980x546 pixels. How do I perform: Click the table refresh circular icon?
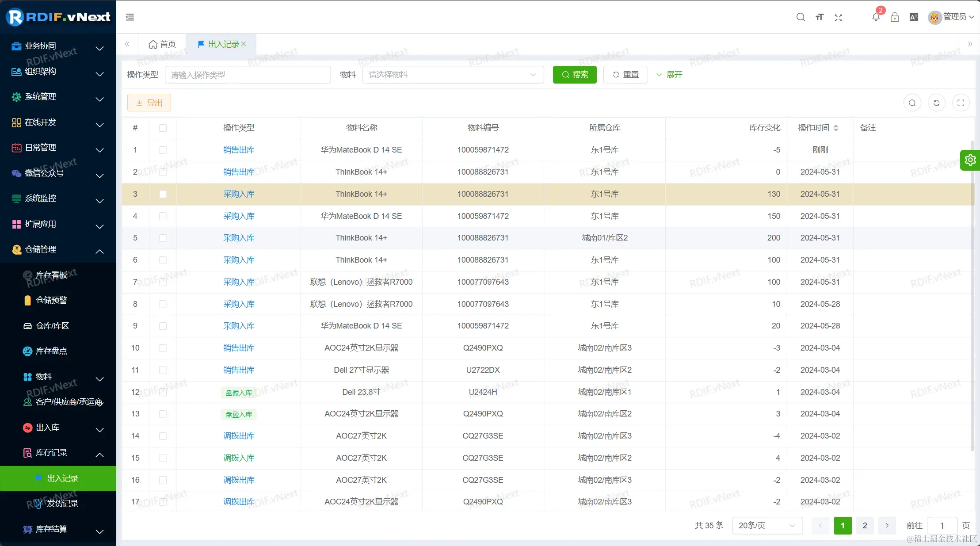pyautogui.click(x=936, y=103)
